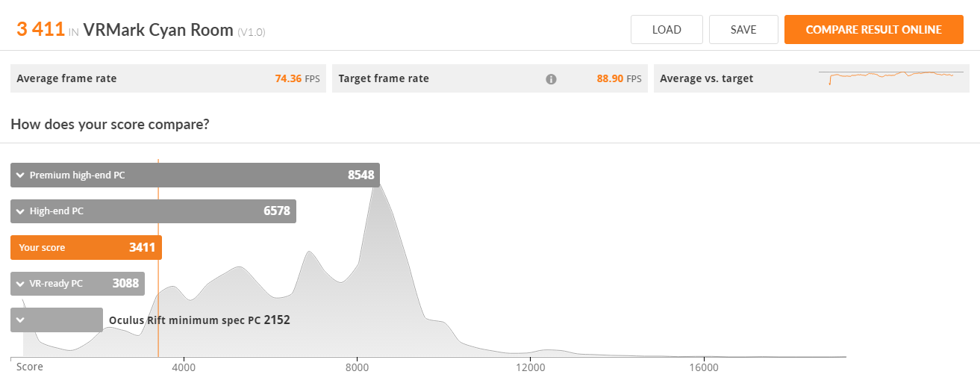
Task: Click the Premium high-end PC score 8548
Action: pyautogui.click(x=361, y=175)
